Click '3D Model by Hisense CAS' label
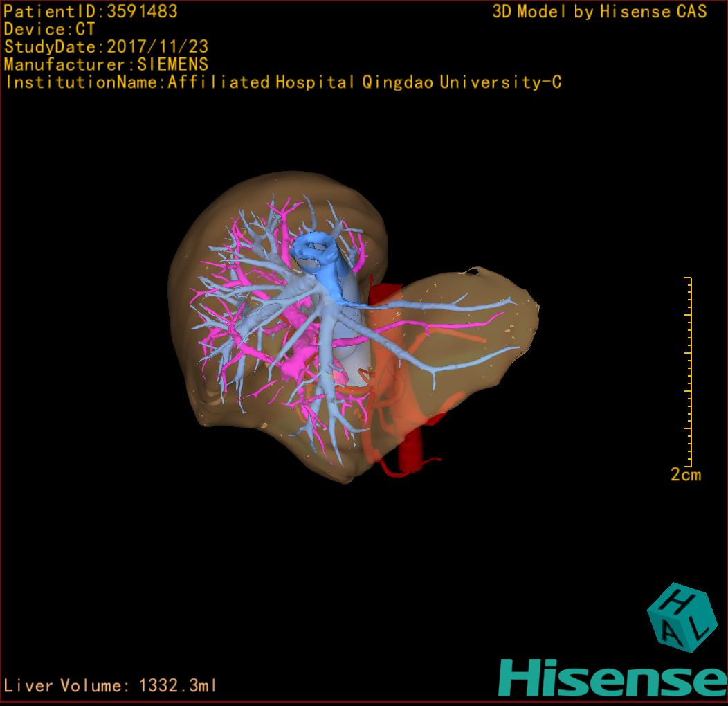Screen dimensions: 728x706 tap(599, 11)
